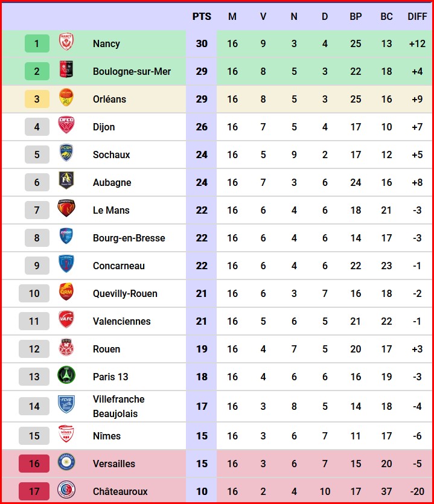Click the Dijon DFCO club badge
Screen dimensions: 434x504
[66, 126]
